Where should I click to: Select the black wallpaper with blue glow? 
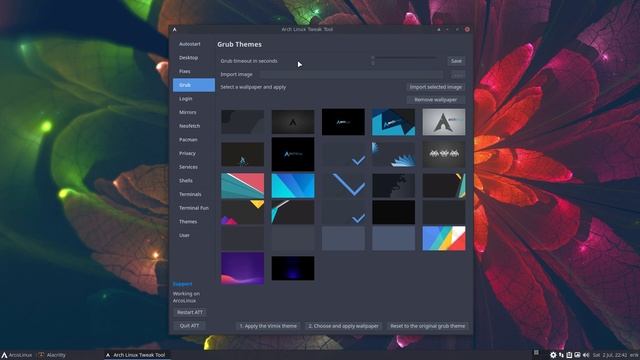(x=293, y=268)
